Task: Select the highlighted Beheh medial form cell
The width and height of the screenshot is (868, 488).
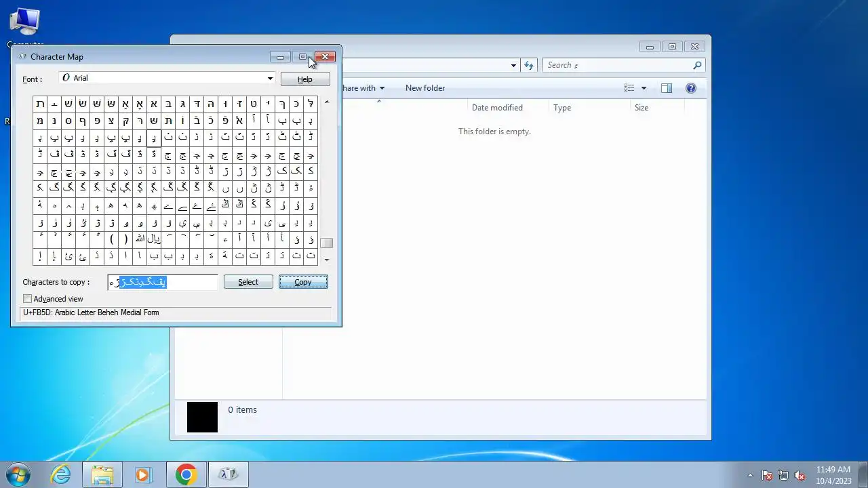Action: [x=154, y=138]
